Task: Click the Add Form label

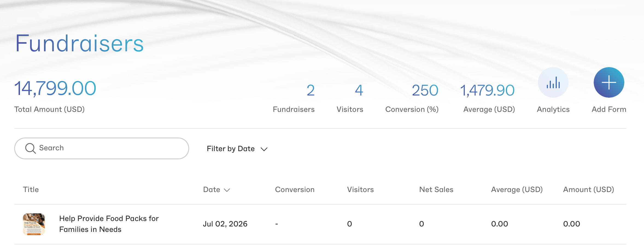Action: click(609, 109)
